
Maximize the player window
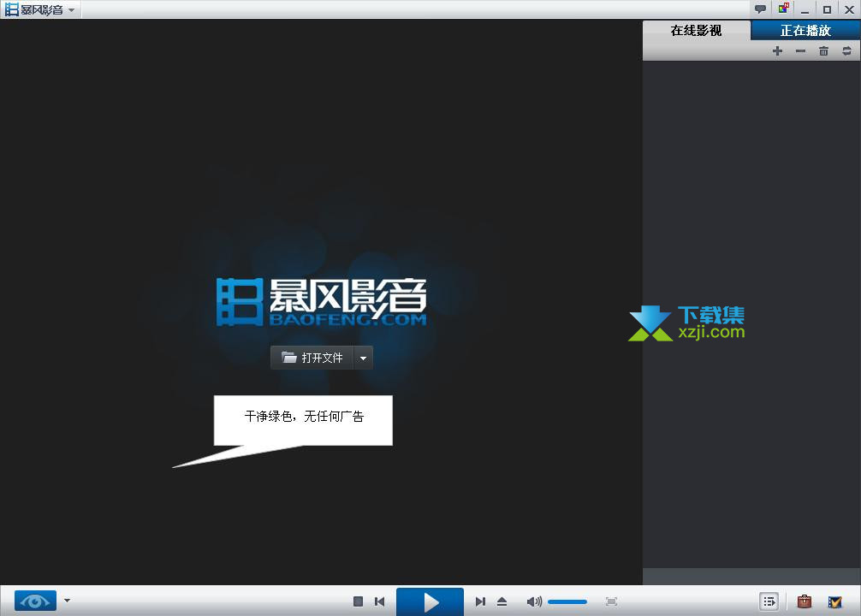827,9
